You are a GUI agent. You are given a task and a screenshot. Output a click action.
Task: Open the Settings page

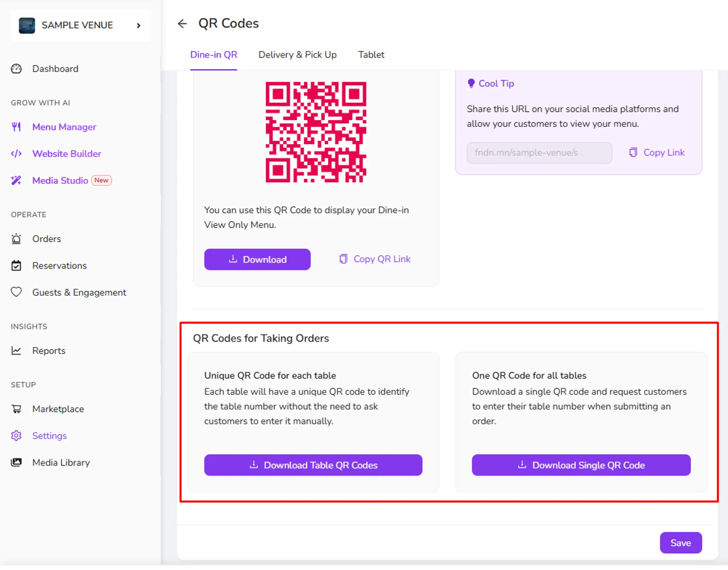tap(49, 436)
